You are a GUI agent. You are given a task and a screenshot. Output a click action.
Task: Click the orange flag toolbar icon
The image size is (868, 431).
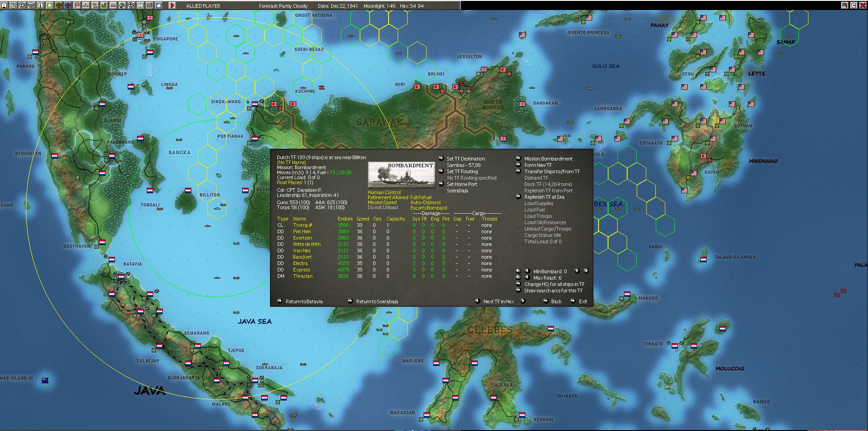pyautogui.click(x=77, y=5)
